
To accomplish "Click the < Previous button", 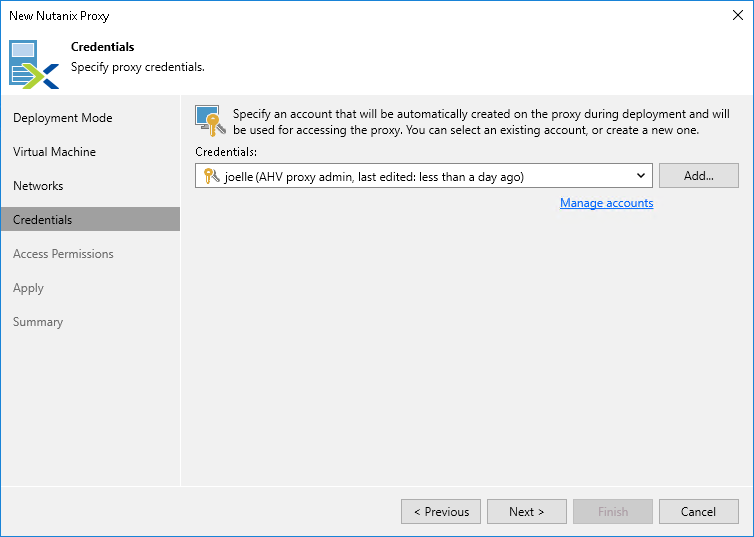I will pyautogui.click(x=441, y=512).
